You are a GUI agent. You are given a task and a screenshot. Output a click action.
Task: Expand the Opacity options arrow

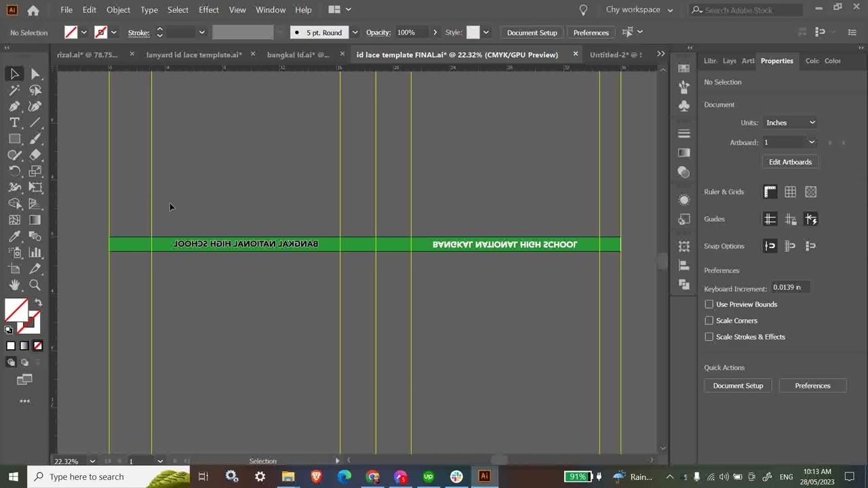[435, 33]
